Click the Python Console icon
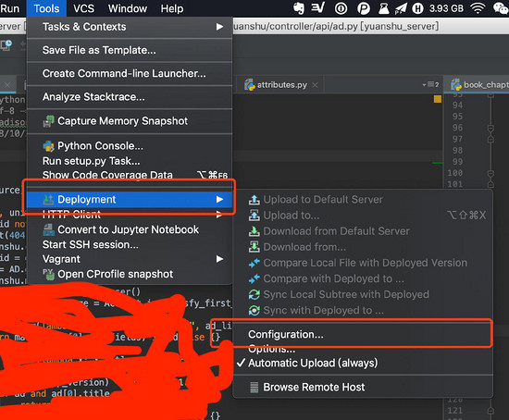The image size is (509, 420). 49,146
